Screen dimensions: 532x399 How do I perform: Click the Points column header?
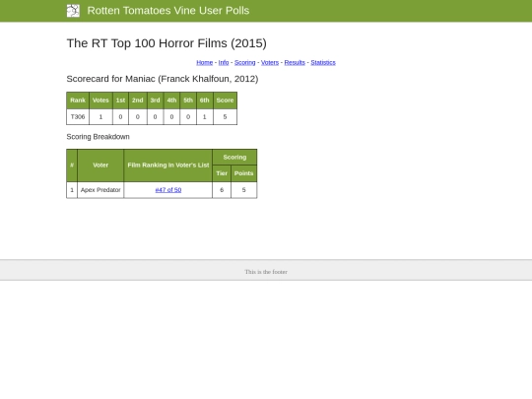244,173
